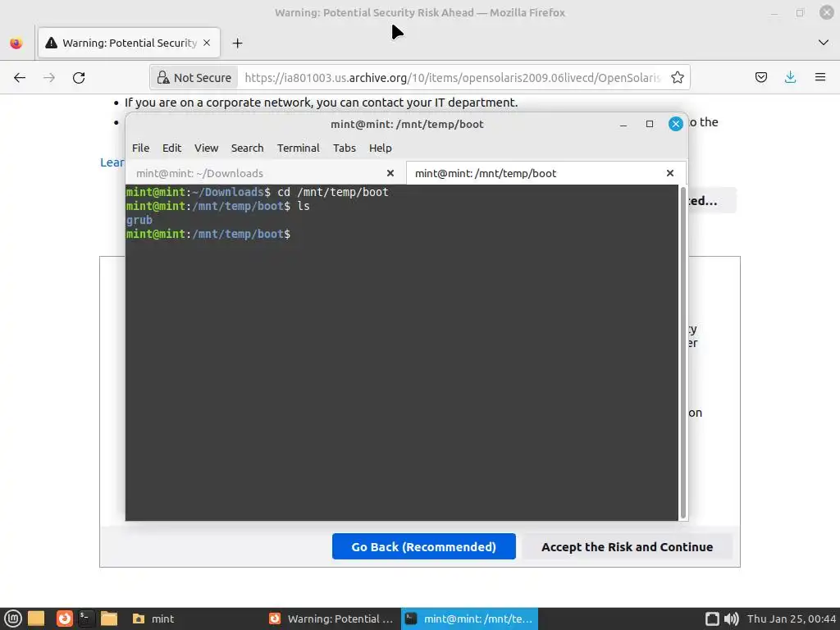Bookmark this page with star icon
The width and height of the screenshot is (840, 630).
tap(677, 78)
